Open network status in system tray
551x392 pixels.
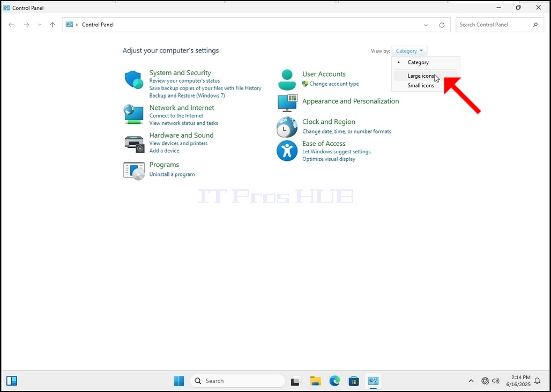[485, 381]
